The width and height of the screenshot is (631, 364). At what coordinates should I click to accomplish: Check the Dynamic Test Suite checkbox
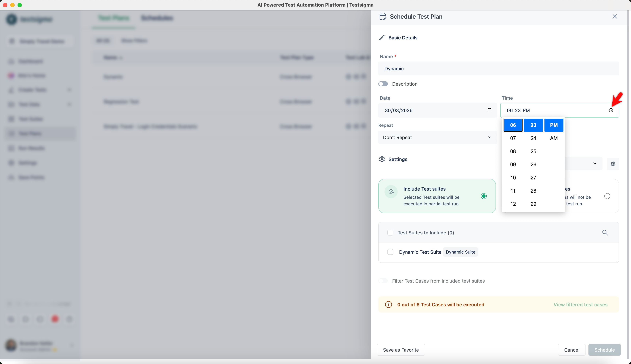[390, 252]
